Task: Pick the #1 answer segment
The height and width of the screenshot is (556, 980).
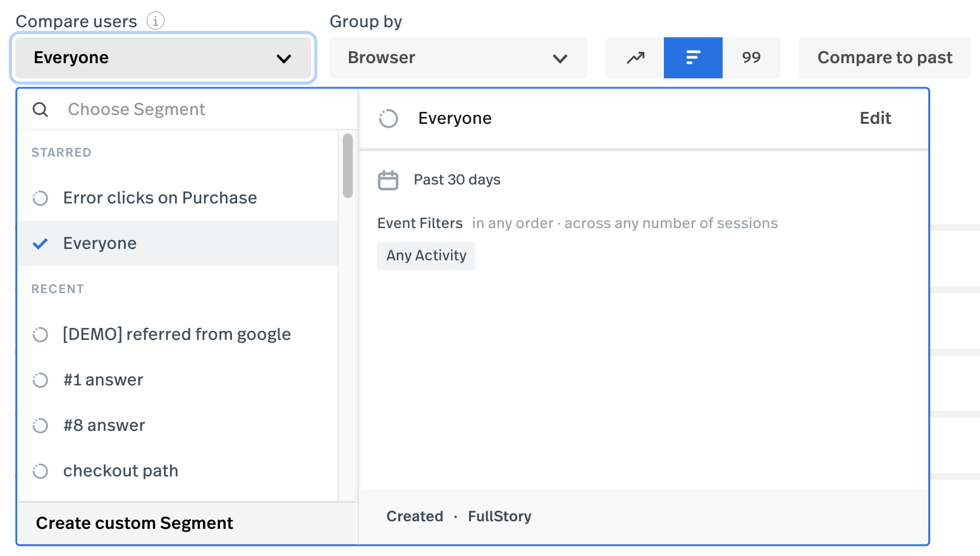Action: click(103, 380)
